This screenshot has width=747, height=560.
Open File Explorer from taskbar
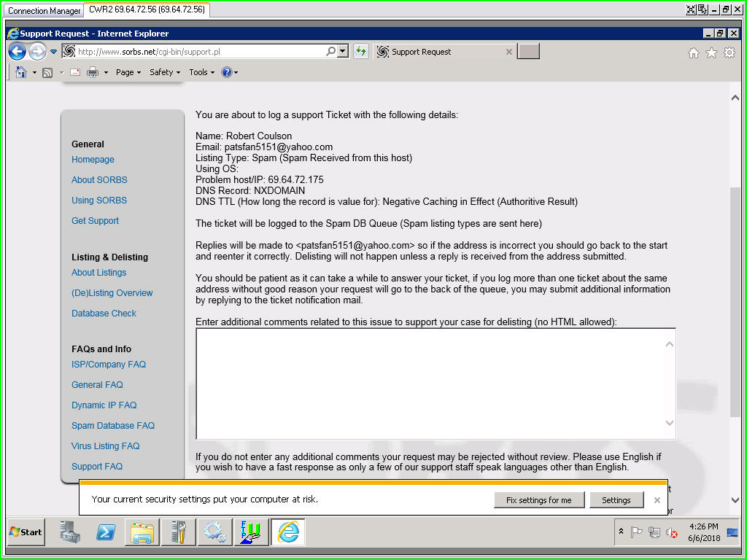coord(142,532)
